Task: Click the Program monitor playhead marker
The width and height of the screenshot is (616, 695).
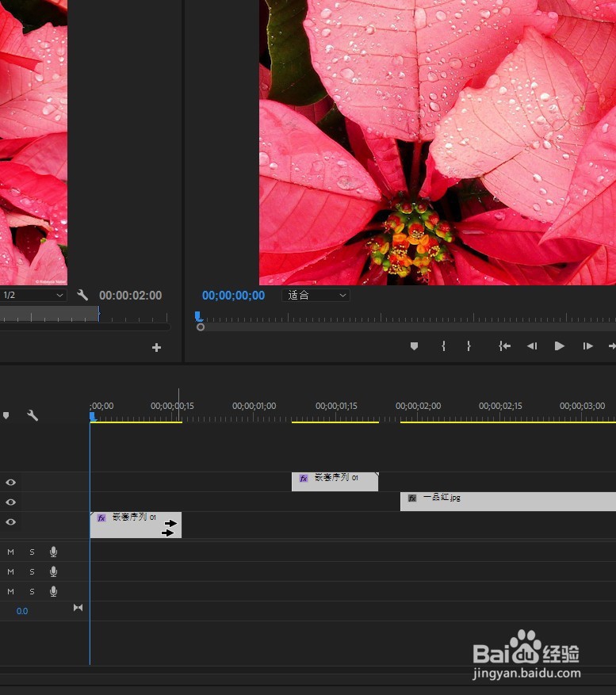Action: pyautogui.click(x=198, y=316)
